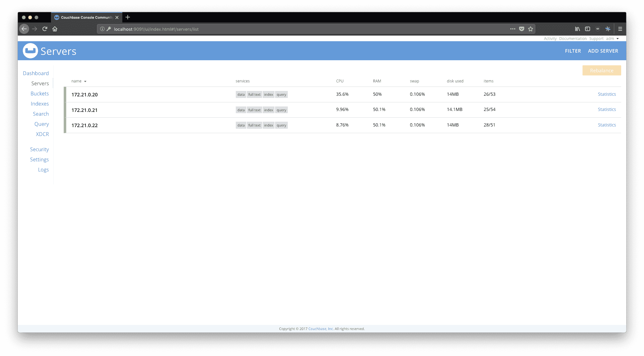Click the Couchbase logo icon

click(x=30, y=50)
